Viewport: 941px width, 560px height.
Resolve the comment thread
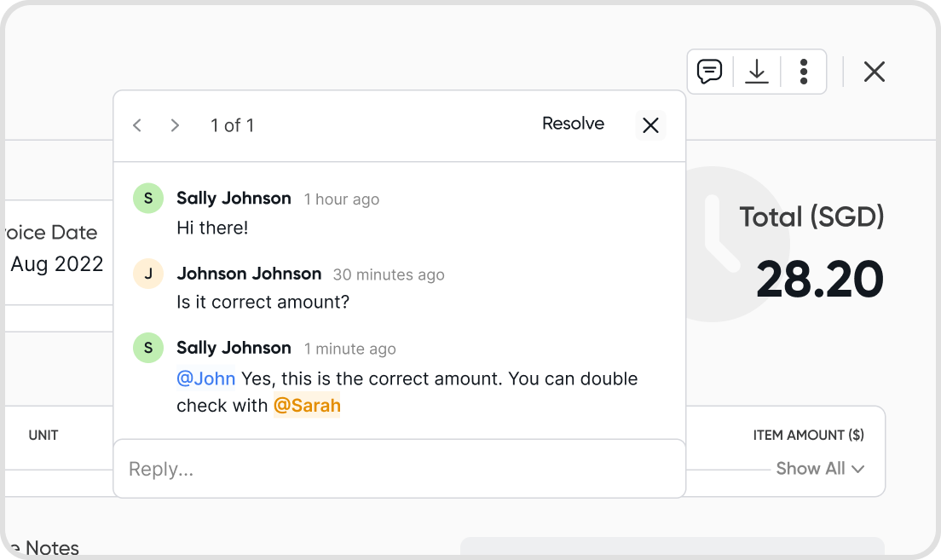click(x=573, y=124)
